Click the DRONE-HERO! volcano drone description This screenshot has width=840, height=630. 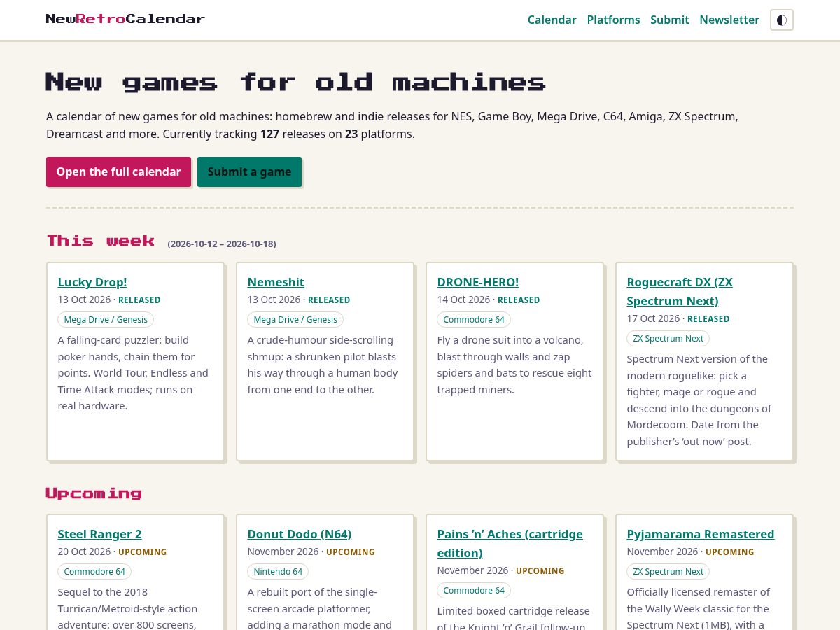coord(514,365)
